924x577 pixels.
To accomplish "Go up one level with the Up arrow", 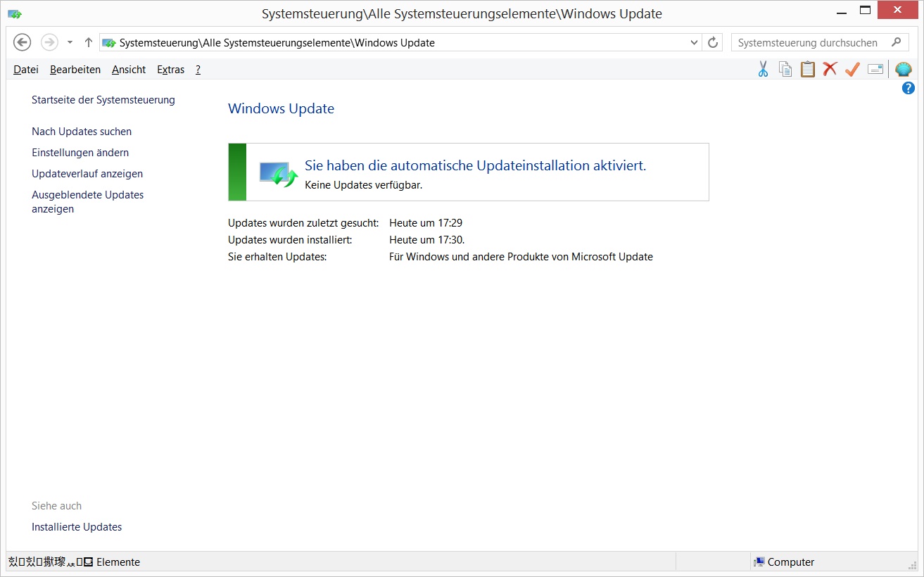I will pyautogui.click(x=89, y=42).
